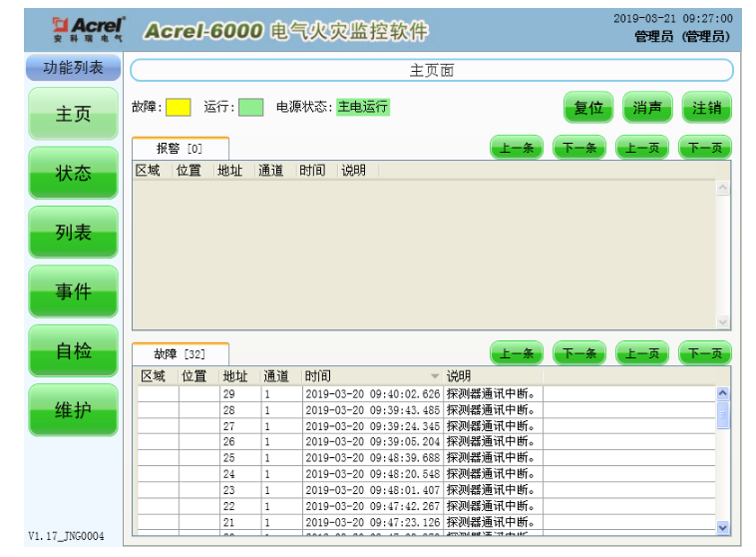Screen dimensions: 756x557
Task: Click fault table 通道 column header
Action: point(281,376)
